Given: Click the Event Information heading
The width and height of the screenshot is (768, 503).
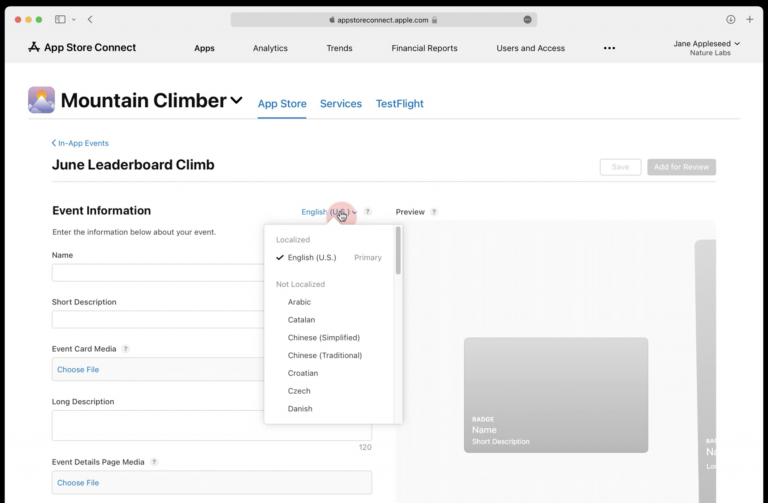Looking at the screenshot, I should click(101, 211).
